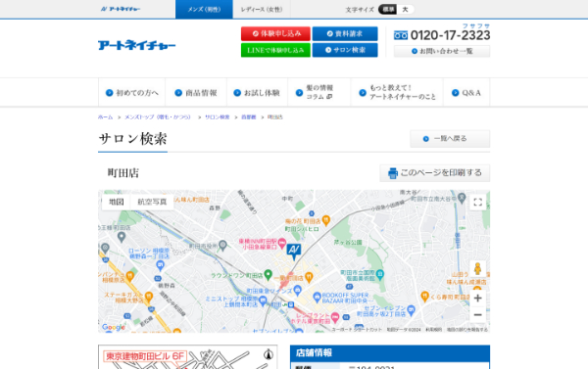Click the 町田店 heading
This screenshot has width=588, height=369.
(x=123, y=173)
